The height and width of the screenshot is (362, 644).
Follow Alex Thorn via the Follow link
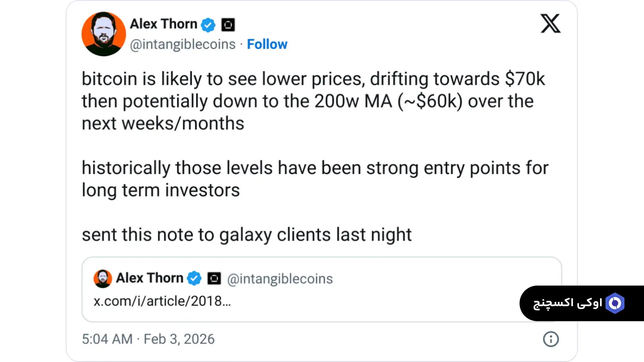pos(267,44)
